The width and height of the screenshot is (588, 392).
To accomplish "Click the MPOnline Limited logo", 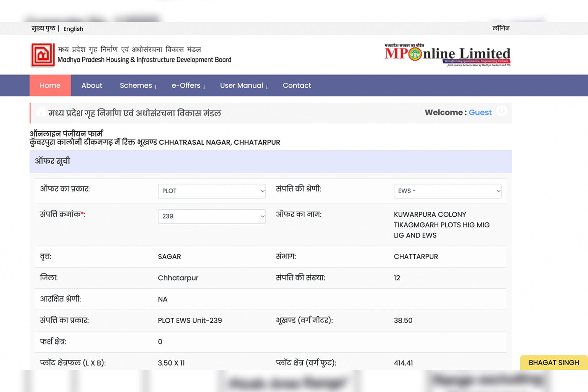I will pyautogui.click(x=448, y=55).
